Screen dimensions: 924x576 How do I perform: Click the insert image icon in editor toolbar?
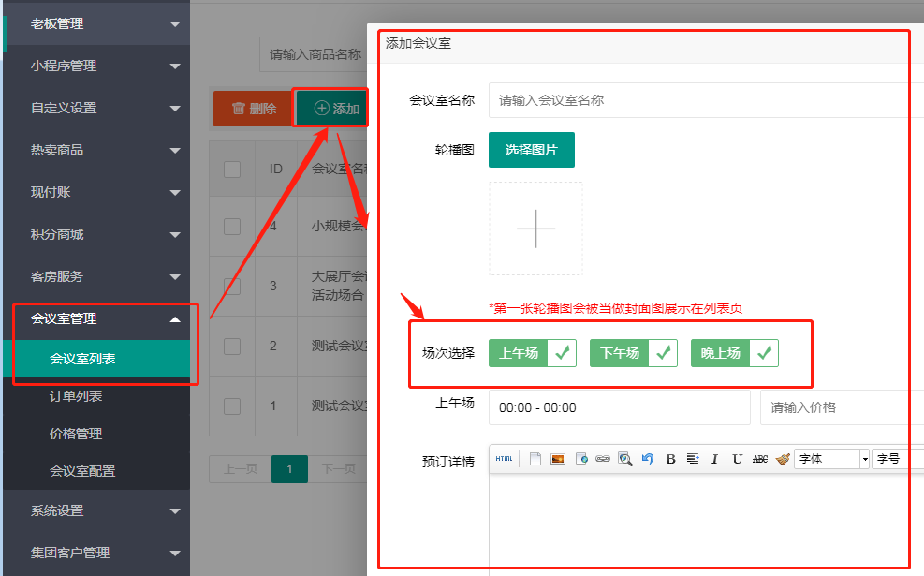tap(558, 459)
